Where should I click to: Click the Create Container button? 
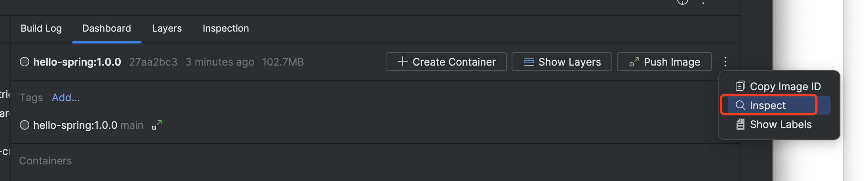446,62
